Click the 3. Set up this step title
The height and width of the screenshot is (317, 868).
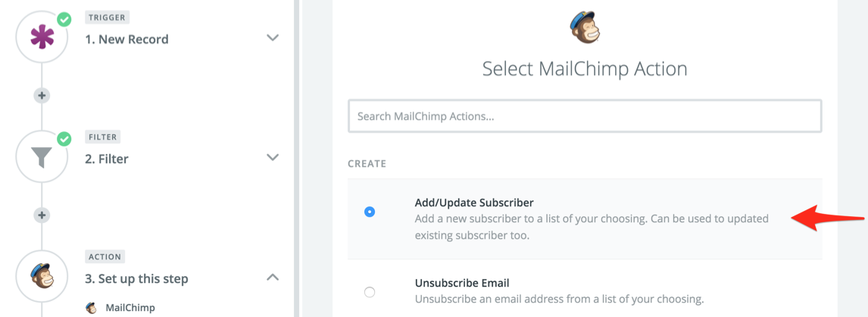136,279
